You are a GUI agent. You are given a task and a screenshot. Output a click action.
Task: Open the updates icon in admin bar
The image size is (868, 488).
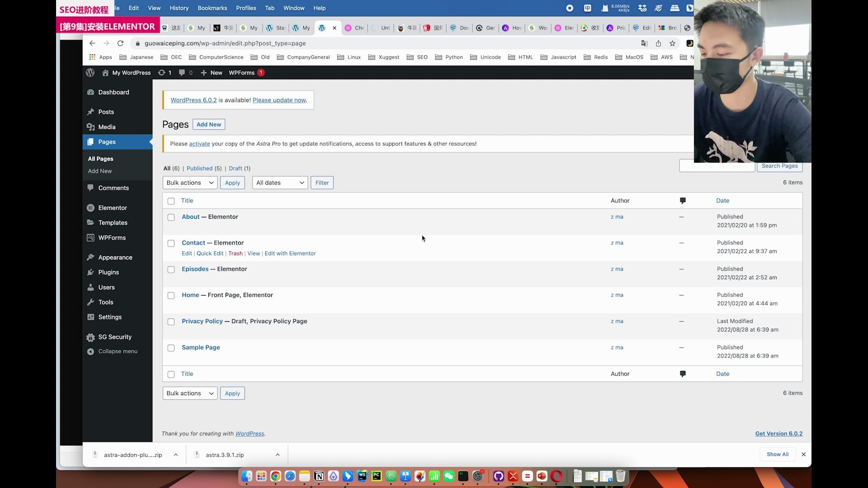[x=162, y=73]
